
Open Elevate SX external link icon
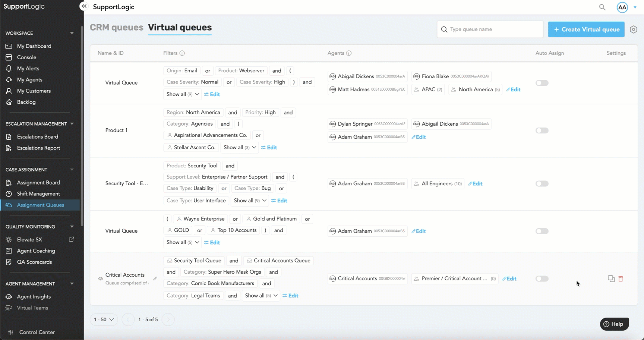[x=72, y=239]
